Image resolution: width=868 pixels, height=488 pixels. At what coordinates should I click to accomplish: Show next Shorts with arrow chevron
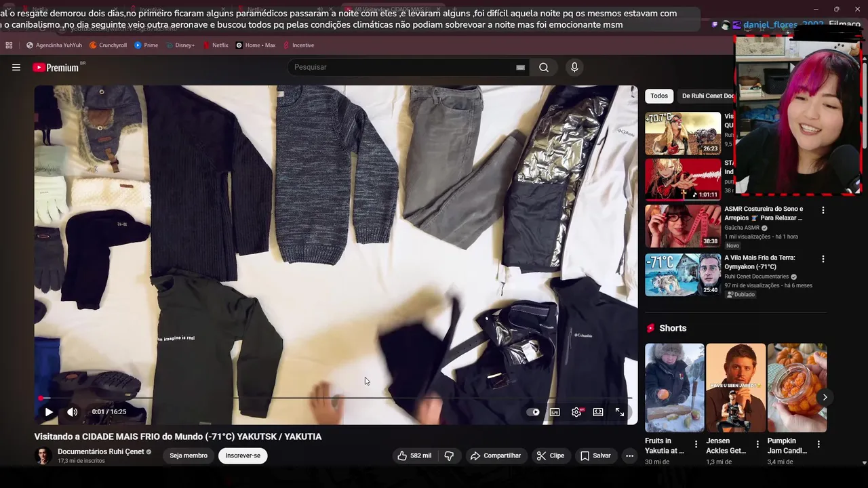825,397
